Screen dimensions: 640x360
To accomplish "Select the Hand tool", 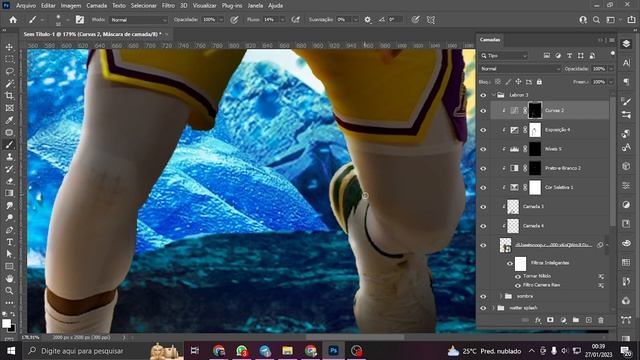I will 9,278.
